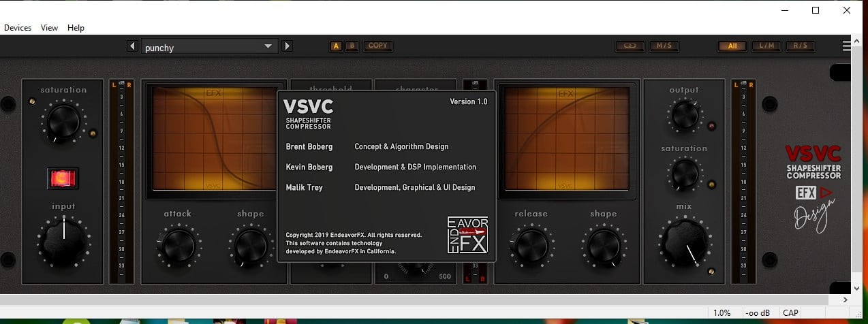Screen dimensions: 868x324
Task: Click the input section saturation knob
Action: [x=63, y=121]
